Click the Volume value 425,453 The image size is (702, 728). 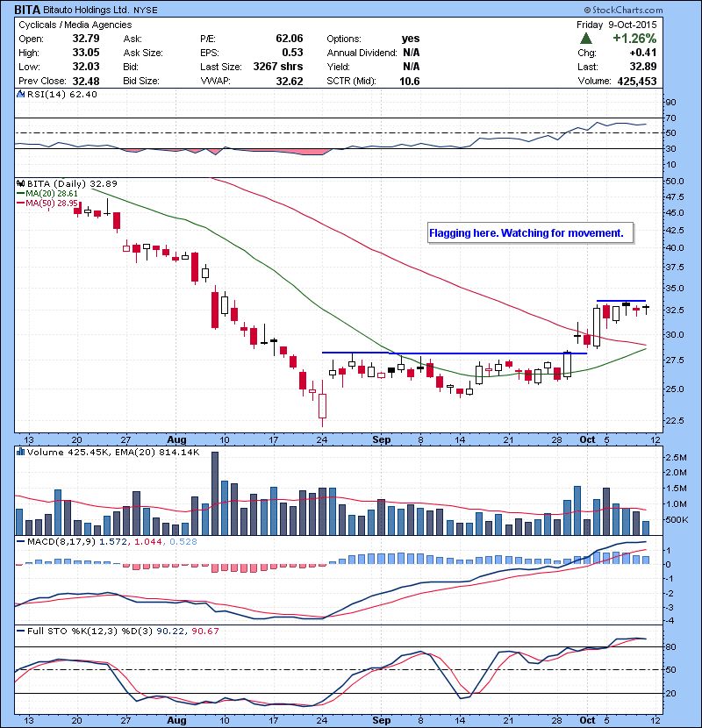click(637, 81)
